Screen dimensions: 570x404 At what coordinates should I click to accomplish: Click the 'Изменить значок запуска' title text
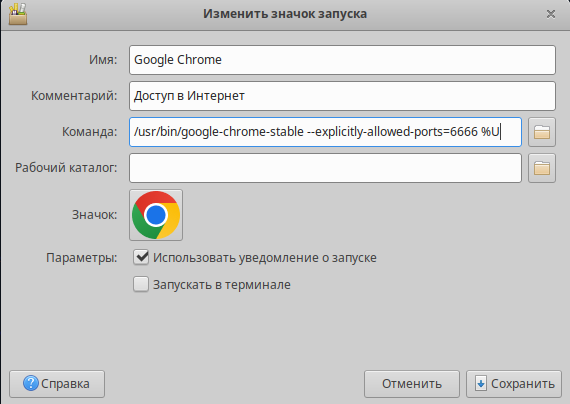pyautogui.click(x=285, y=14)
